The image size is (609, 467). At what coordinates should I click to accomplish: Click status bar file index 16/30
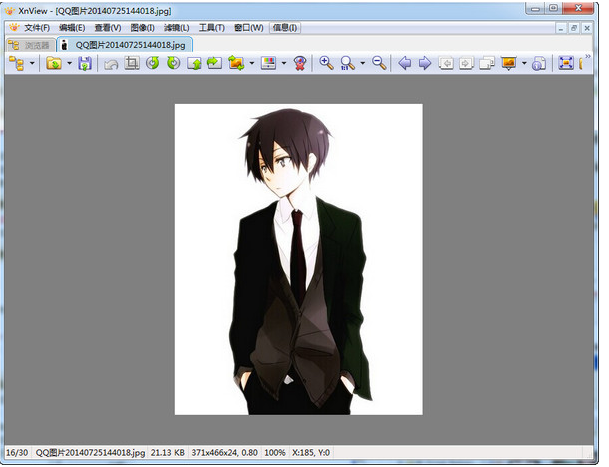click(17, 453)
